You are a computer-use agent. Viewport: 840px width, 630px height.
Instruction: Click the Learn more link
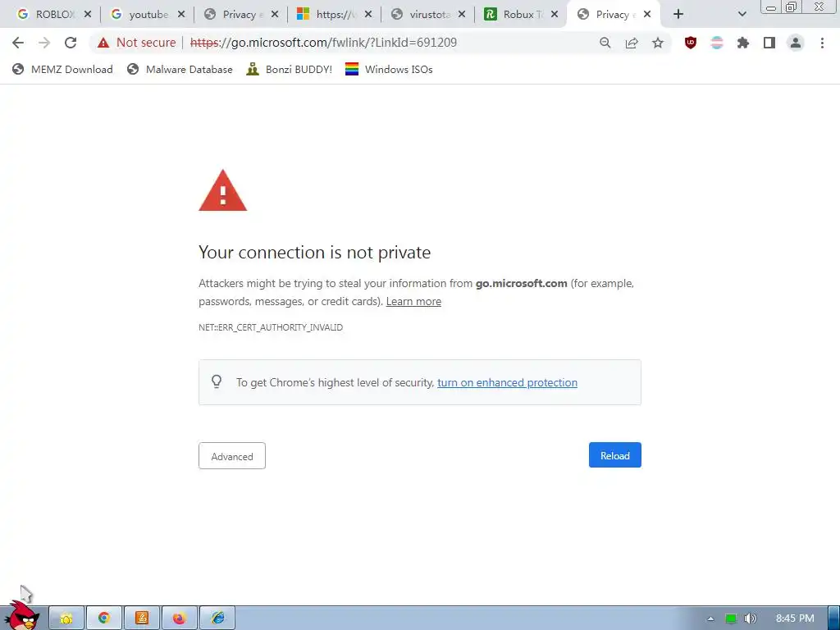pos(413,302)
